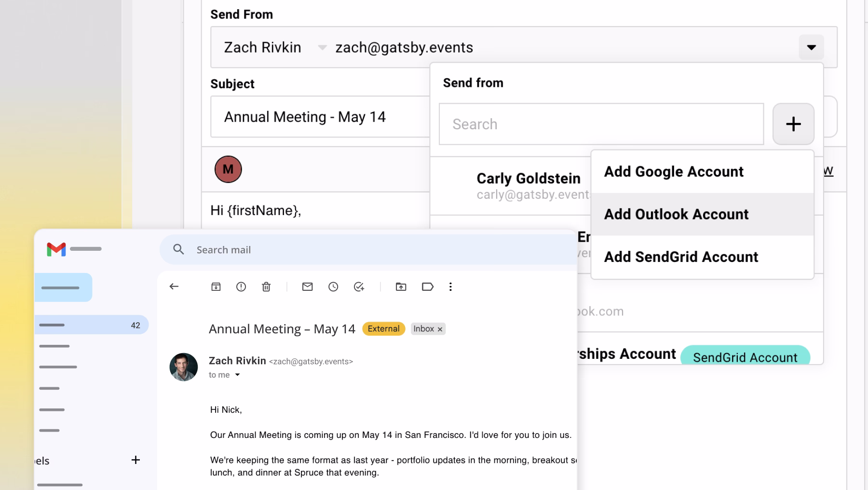This screenshot has width=868, height=490.
Task: Remove the Inbox label with x
Action: pos(440,329)
